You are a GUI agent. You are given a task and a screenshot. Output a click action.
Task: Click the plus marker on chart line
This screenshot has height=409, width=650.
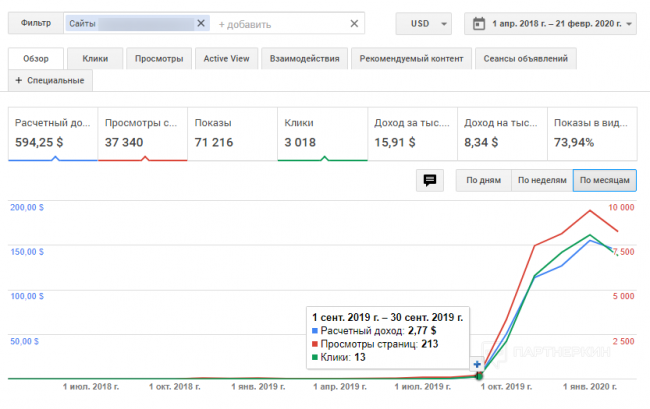pyautogui.click(x=477, y=364)
